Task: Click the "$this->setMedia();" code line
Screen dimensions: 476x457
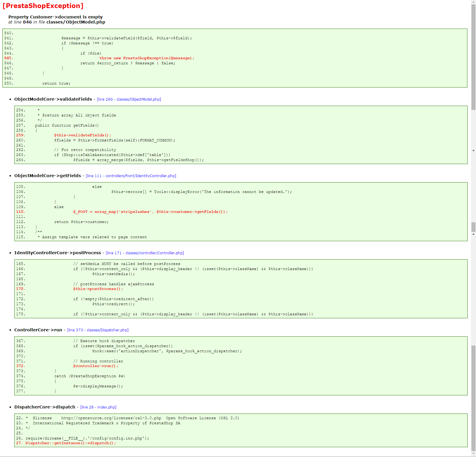Action: pyautogui.click(x=114, y=274)
